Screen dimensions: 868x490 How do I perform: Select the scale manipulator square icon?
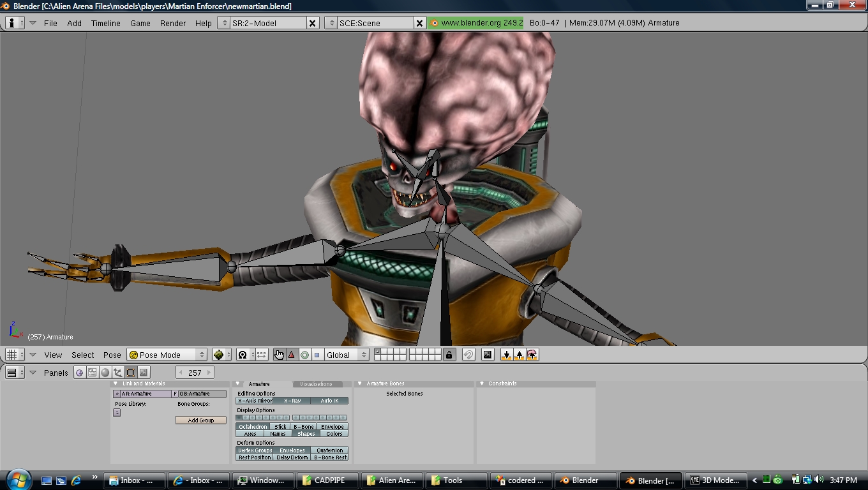point(317,355)
